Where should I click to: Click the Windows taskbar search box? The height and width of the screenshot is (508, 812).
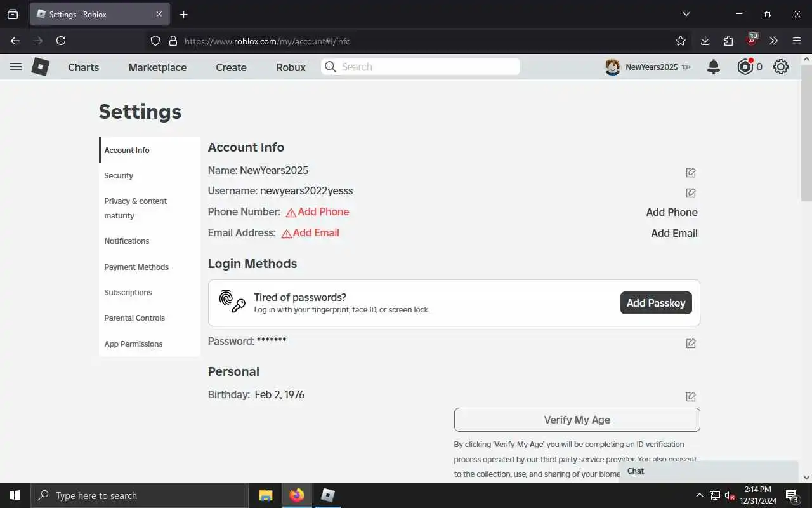[140, 495]
